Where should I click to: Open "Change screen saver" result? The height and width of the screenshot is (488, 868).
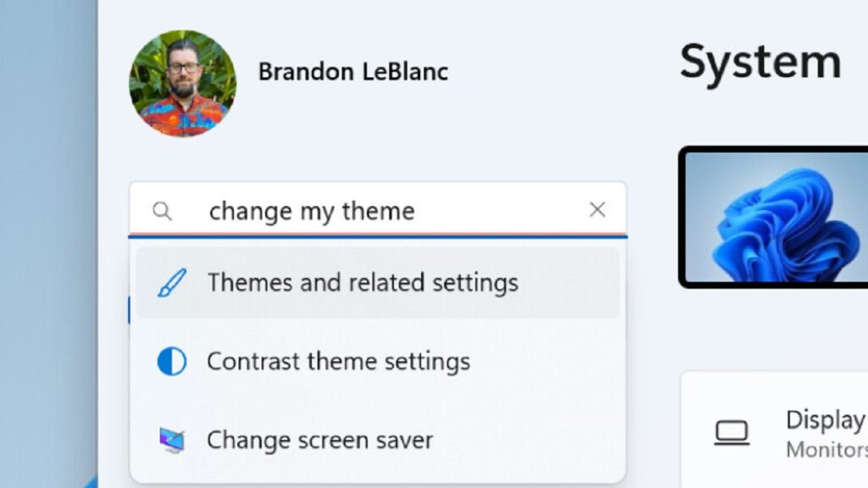[377, 441]
